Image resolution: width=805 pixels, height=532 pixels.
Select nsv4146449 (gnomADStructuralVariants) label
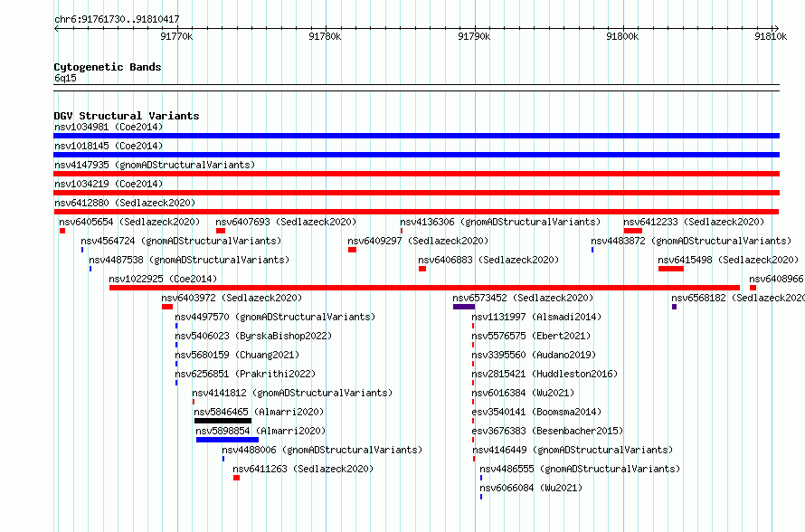point(573,450)
